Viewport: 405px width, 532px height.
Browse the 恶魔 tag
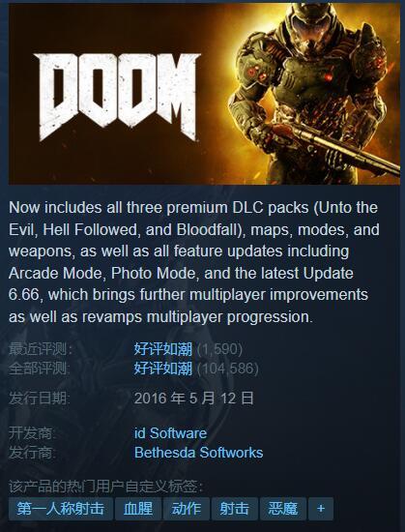pos(282,508)
